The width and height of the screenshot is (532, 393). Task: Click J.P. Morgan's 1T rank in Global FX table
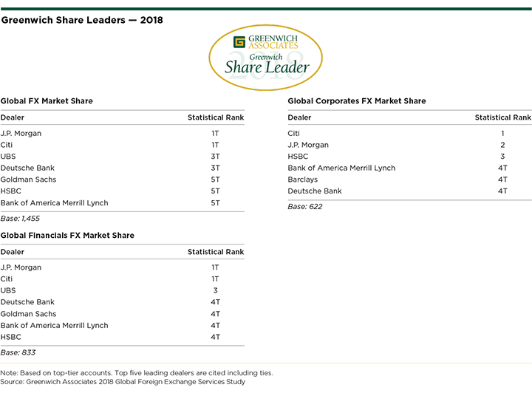coord(216,134)
